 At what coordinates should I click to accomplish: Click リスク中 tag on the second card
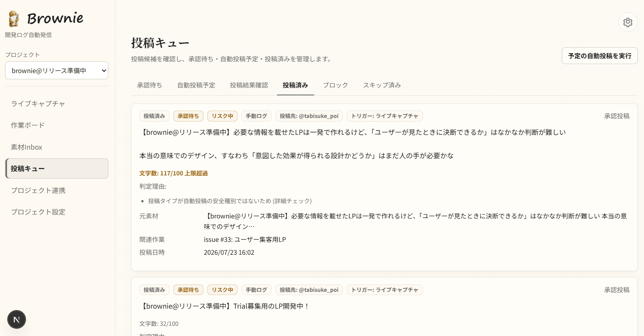222,290
